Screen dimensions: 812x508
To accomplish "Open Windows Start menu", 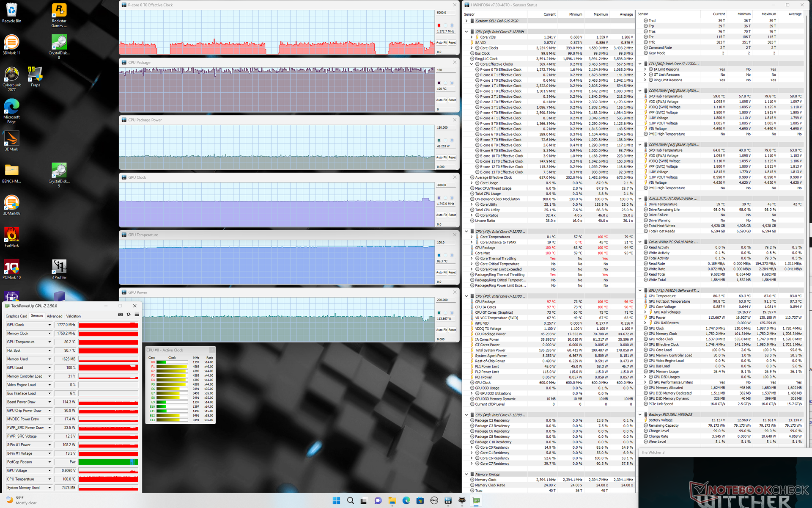I will tap(336, 500).
